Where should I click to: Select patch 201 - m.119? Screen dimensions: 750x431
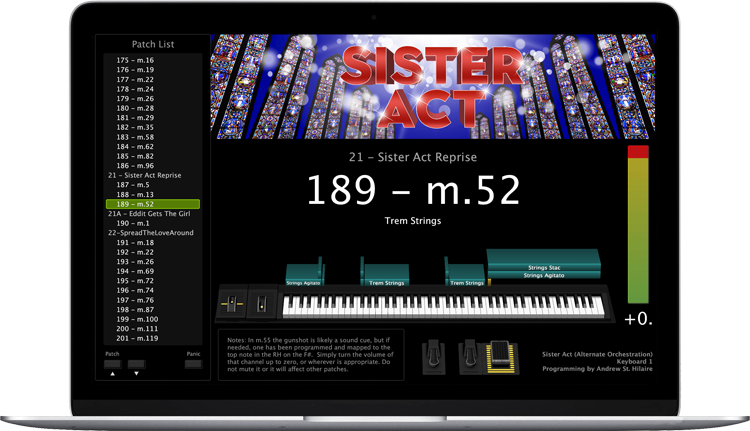pyautogui.click(x=137, y=338)
